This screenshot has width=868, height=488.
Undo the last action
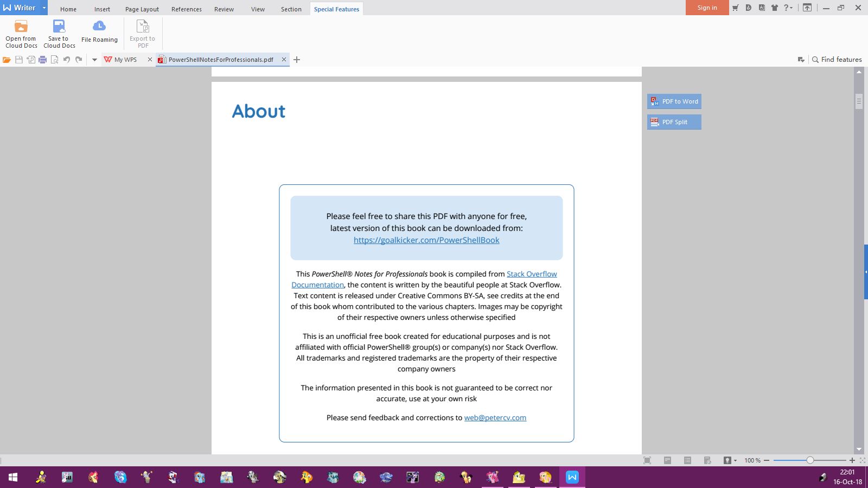(67, 60)
